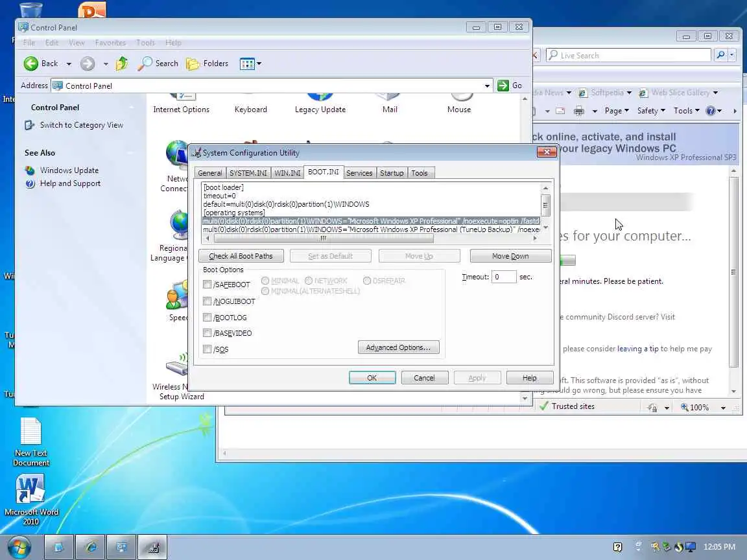The image size is (747, 560).
Task: Select the MINIMAL radio option
Action: pyautogui.click(x=265, y=281)
